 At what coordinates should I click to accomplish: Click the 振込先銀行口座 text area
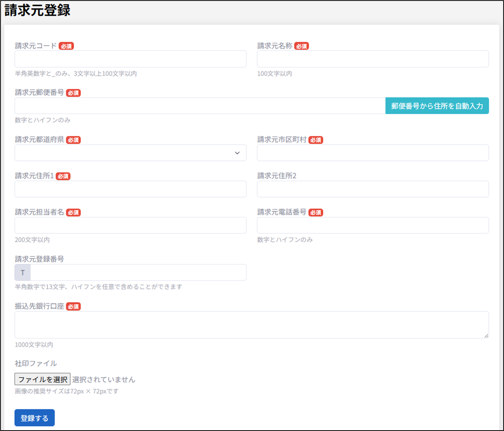[251, 324]
